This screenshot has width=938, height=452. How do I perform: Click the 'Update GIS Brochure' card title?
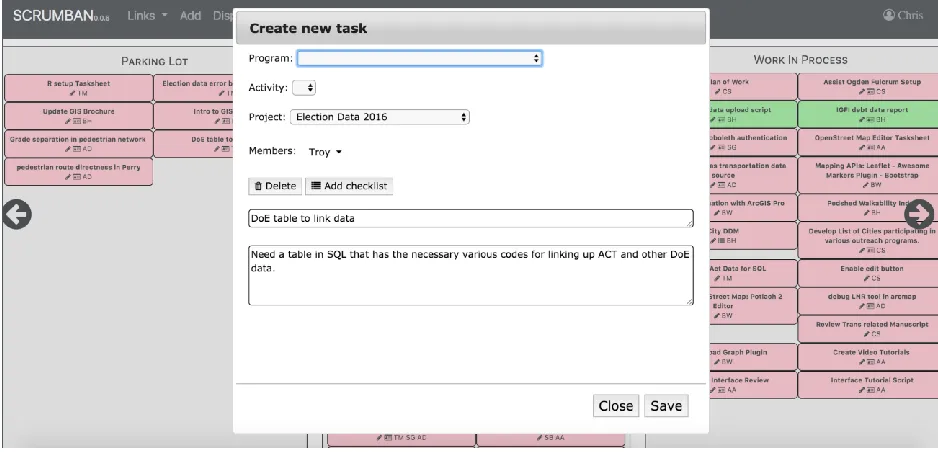pos(78,111)
